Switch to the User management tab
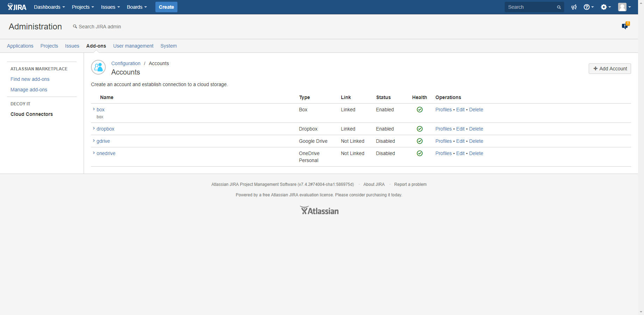This screenshot has height=315, width=644. pos(133,46)
